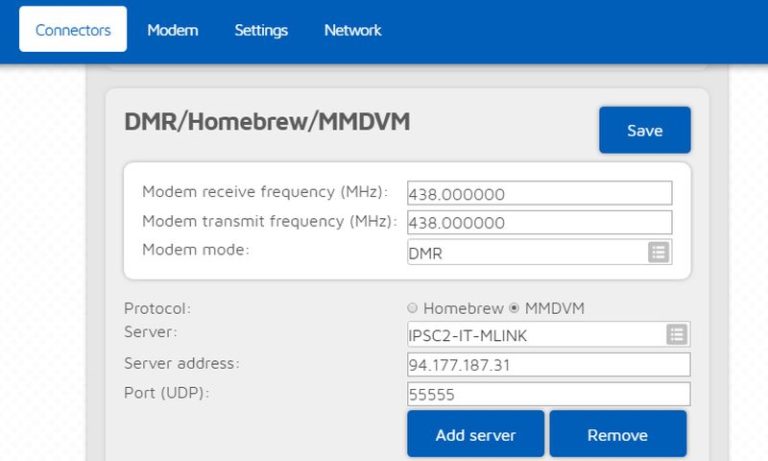768x461 pixels.
Task: Click the DMR/Homebrew/MMDVM heading
Action: [267, 121]
